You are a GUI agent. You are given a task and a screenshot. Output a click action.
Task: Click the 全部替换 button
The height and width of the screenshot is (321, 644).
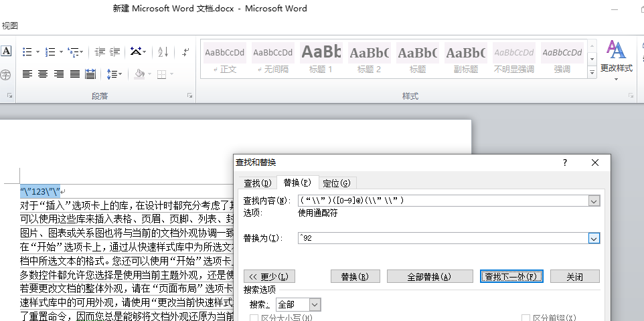(x=430, y=276)
